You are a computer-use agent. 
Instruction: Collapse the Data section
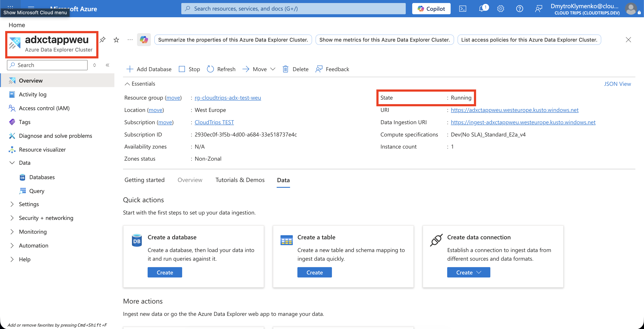[12, 163]
